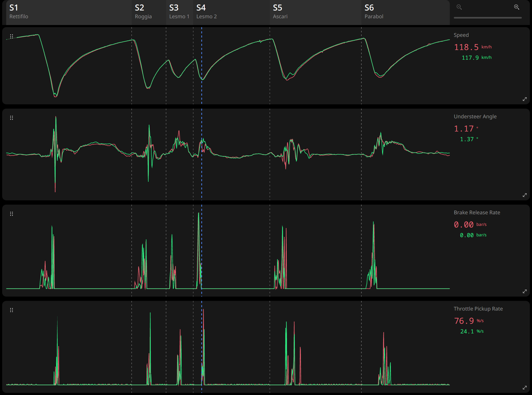Grab the Speed chart drag handle

pos(12,36)
